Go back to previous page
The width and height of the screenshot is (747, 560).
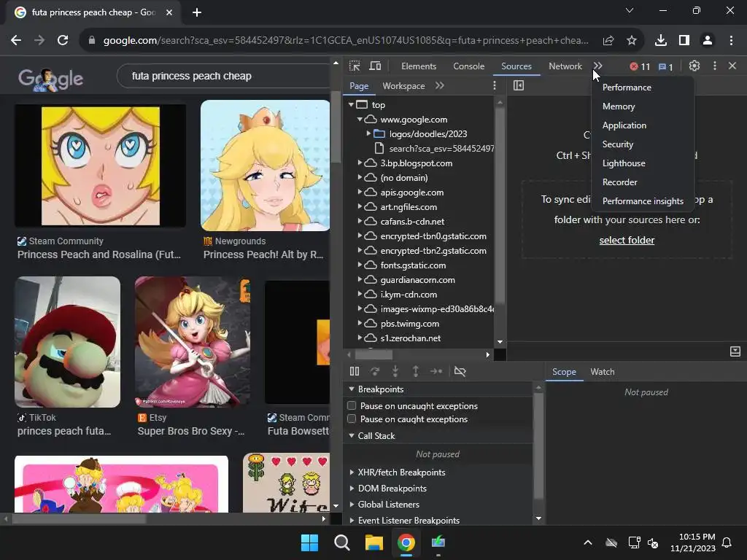click(x=16, y=41)
